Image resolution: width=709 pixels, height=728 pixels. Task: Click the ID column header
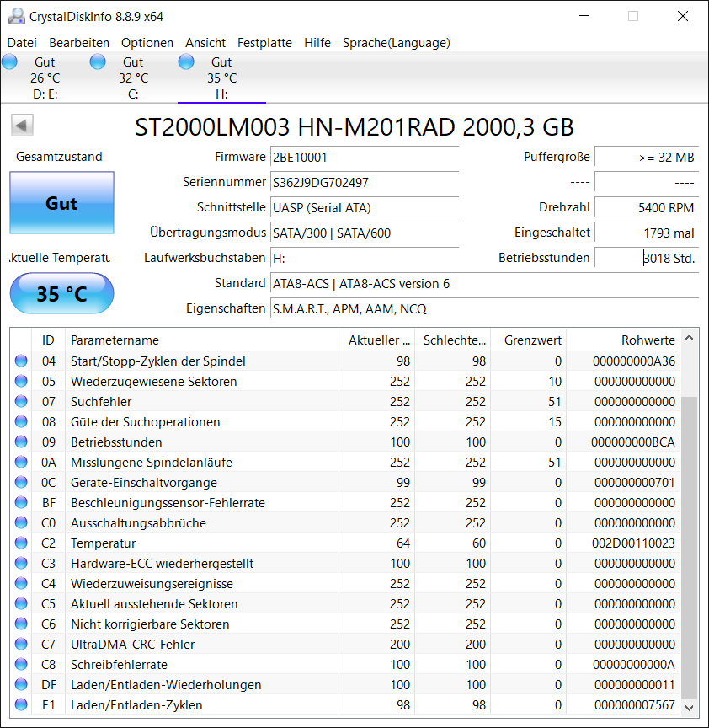pos(48,340)
